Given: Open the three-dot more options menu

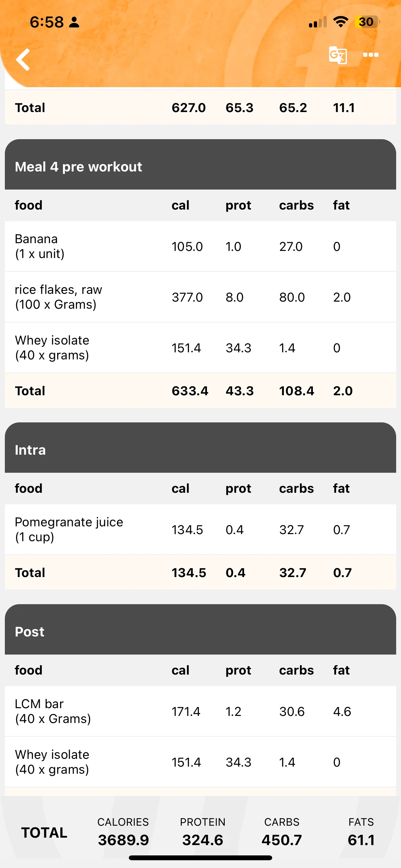Looking at the screenshot, I should (x=371, y=55).
